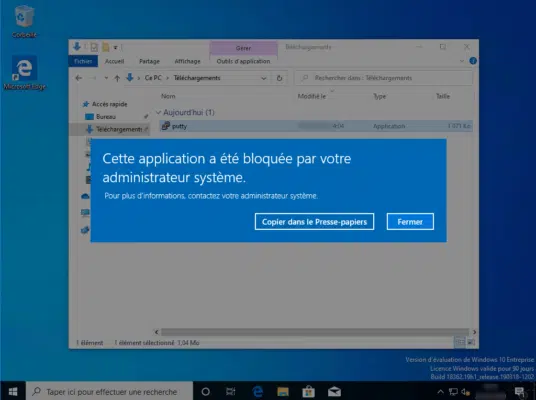
Task: Click the Fermer button
Action: click(410, 222)
